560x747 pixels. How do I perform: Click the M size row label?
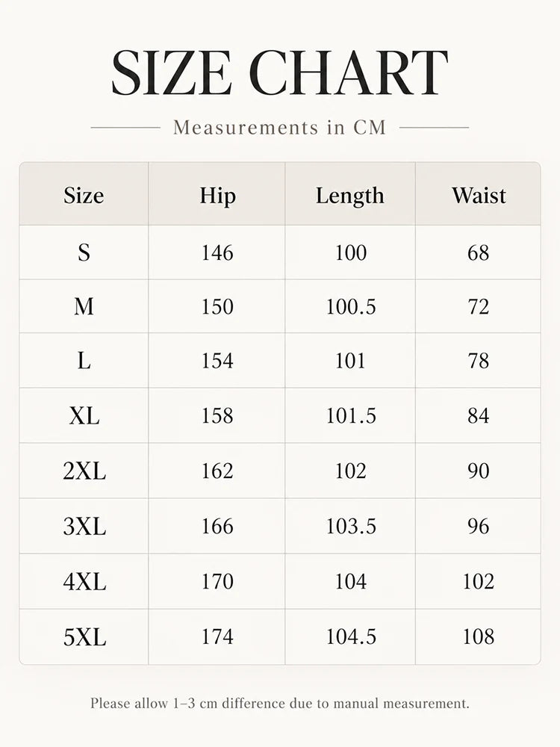(x=84, y=306)
